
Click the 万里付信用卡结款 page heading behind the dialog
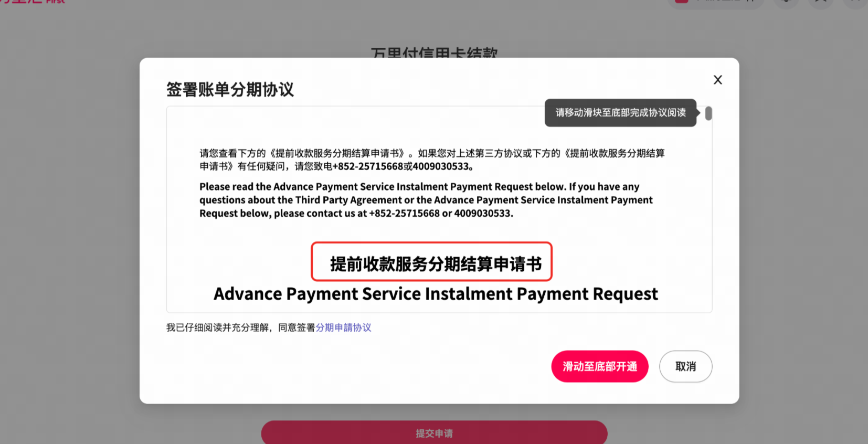[x=434, y=52]
